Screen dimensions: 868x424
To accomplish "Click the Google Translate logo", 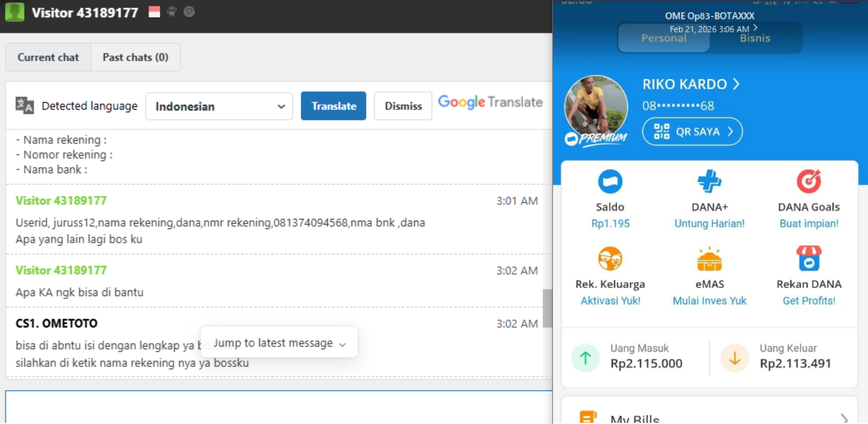I will click(490, 103).
